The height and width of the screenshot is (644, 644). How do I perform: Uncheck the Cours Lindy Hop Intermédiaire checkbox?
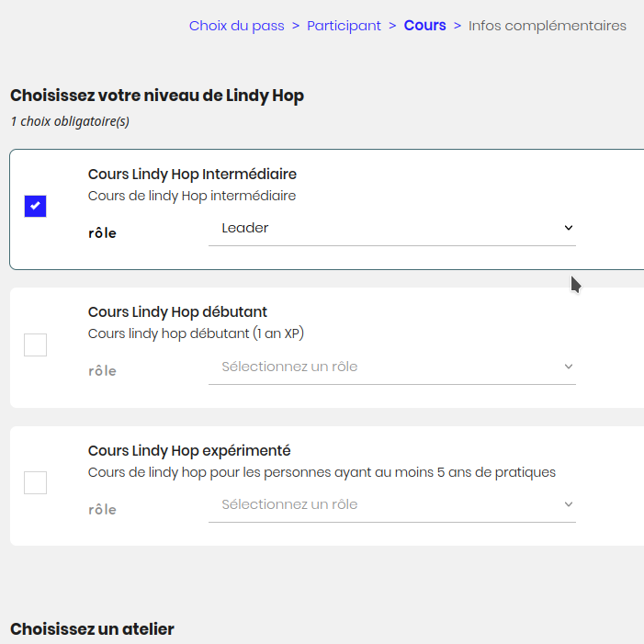point(35,207)
